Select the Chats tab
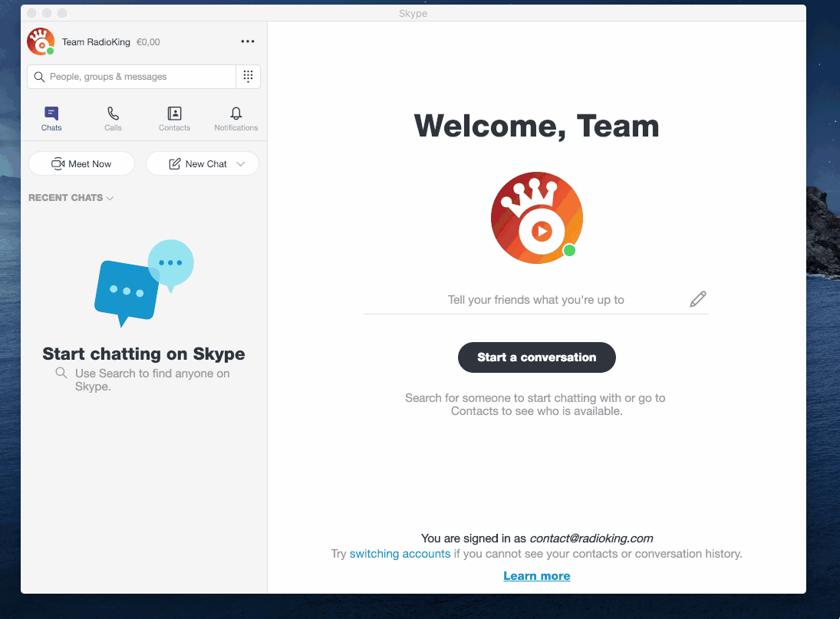This screenshot has width=840, height=619. pyautogui.click(x=51, y=119)
